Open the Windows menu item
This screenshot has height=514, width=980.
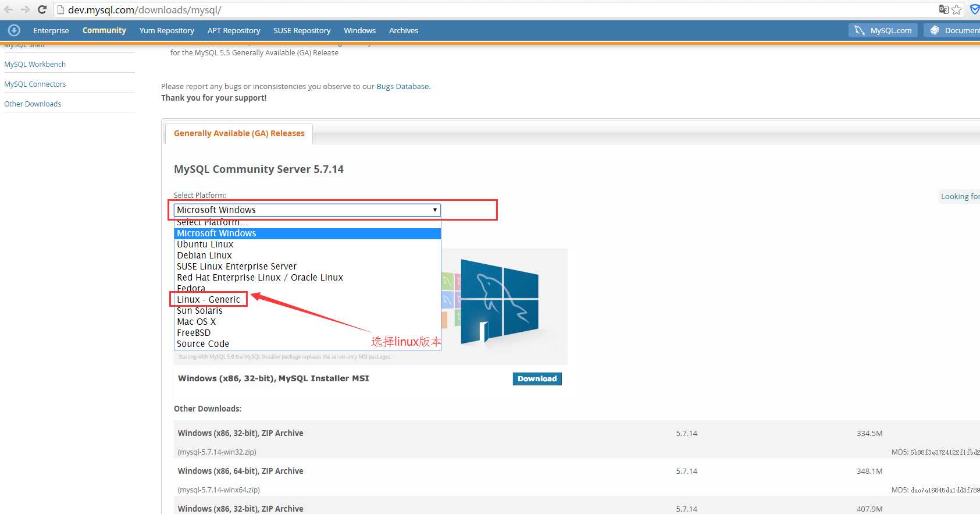click(359, 30)
